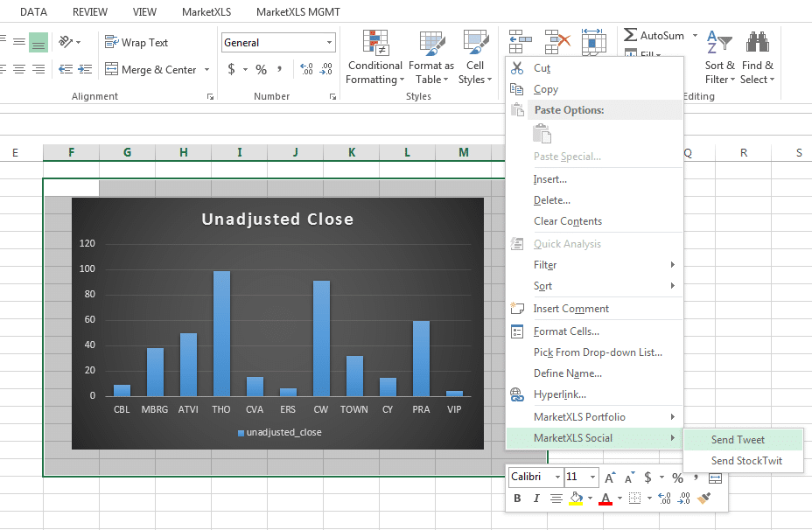Choose Cut from context menu
Screen dimensions: 812x530
pyautogui.click(x=594, y=68)
